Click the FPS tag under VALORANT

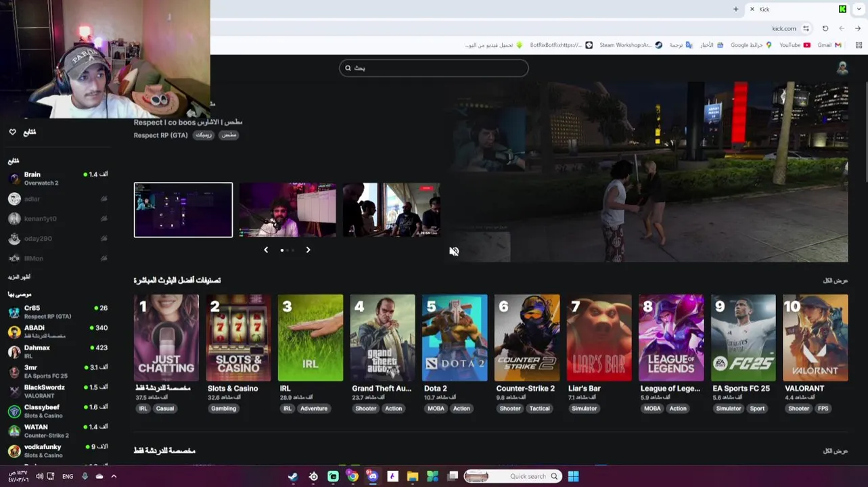(x=823, y=409)
